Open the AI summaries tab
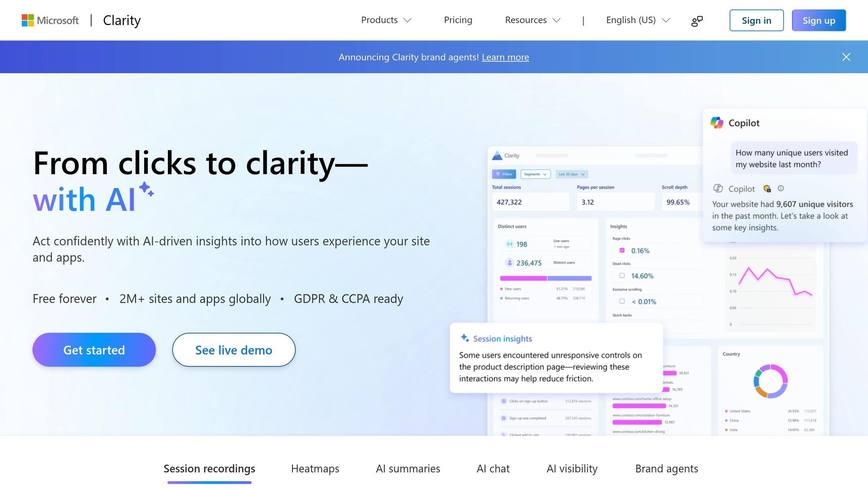 point(408,469)
